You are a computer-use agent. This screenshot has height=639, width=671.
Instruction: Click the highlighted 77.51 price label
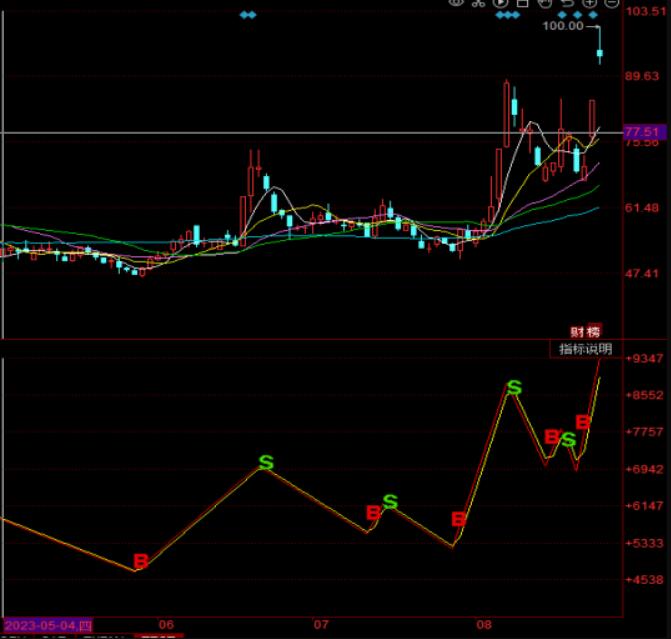(x=641, y=132)
